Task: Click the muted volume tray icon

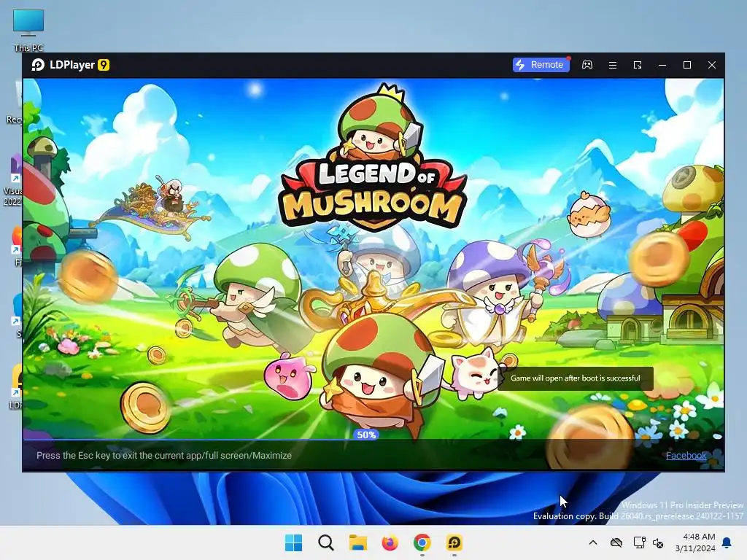Action: (x=658, y=542)
